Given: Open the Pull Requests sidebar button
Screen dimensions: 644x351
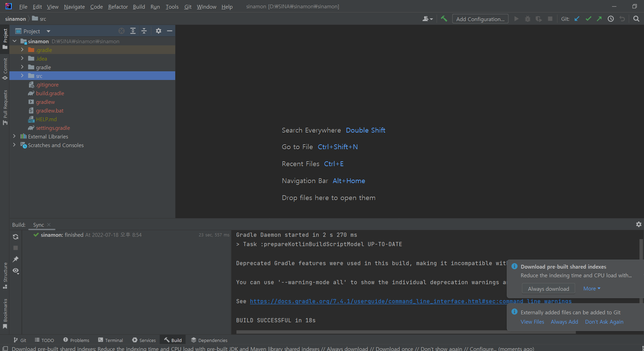Looking at the screenshot, I should [x=5, y=107].
